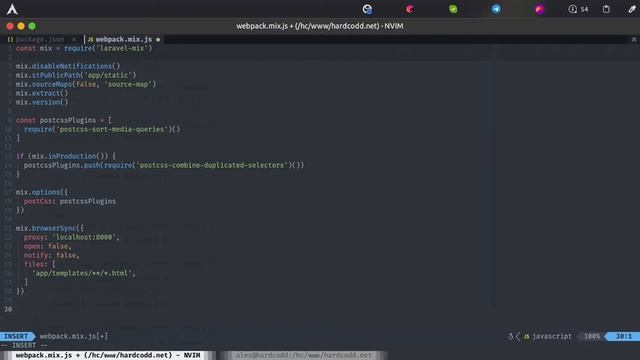Screen dimensions: 640x360
Task: Click the 100% scroll percentage indicator
Action: (592, 336)
